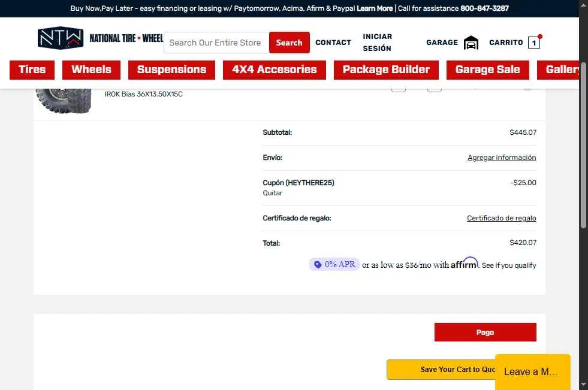Open the cart count icon
Viewport: 588px width, 390px height.
(534, 43)
